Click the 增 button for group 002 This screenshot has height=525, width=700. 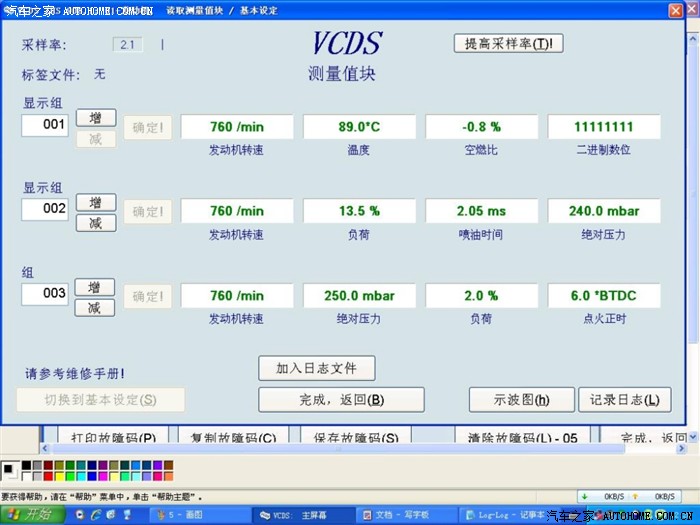click(x=94, y=203)
